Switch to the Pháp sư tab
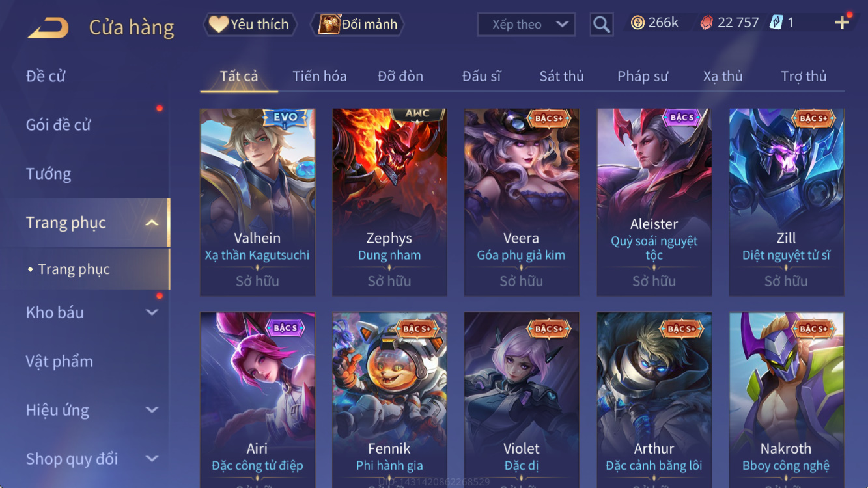 [643, 76]
